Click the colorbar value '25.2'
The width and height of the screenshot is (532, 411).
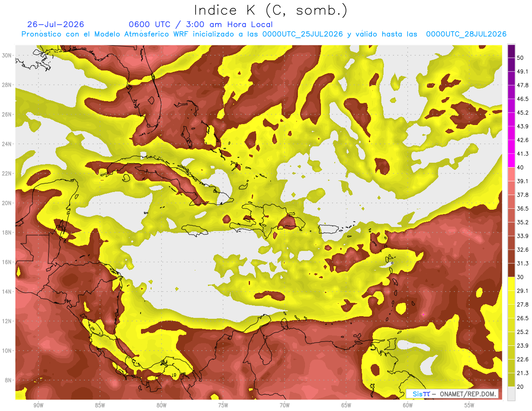523,332
